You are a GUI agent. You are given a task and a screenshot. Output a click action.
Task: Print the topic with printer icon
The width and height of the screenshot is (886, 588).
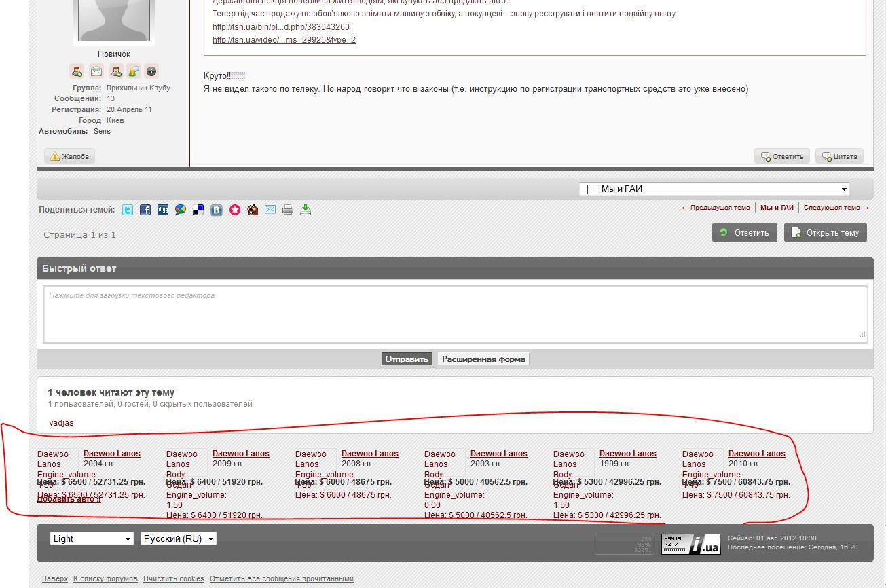click(x=288, y=210)
